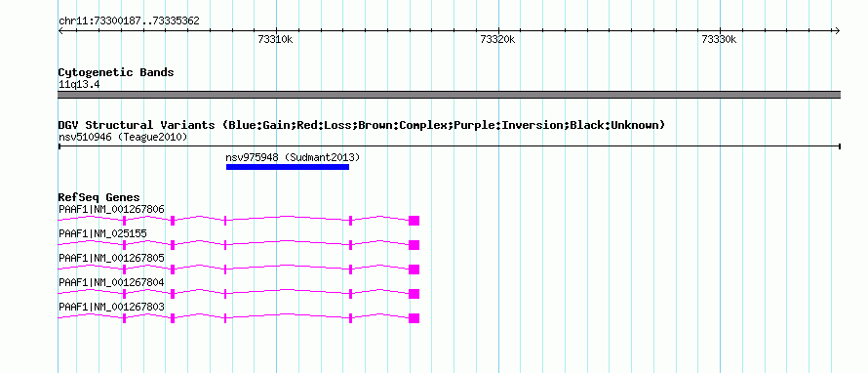Select the nsv510946 (Teague2010) variant label
The width and height of the screenshot is (868, 373).
point(123,137)
